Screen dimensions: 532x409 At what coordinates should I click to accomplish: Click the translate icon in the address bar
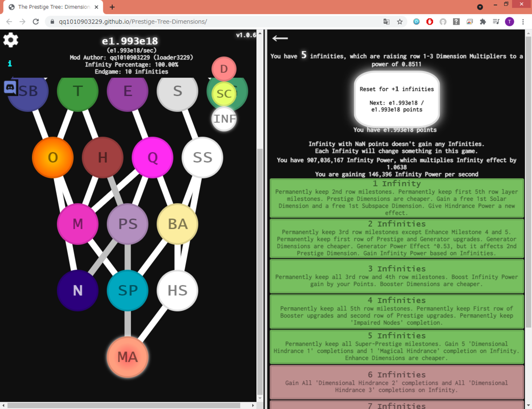click(x=386, y=21)
